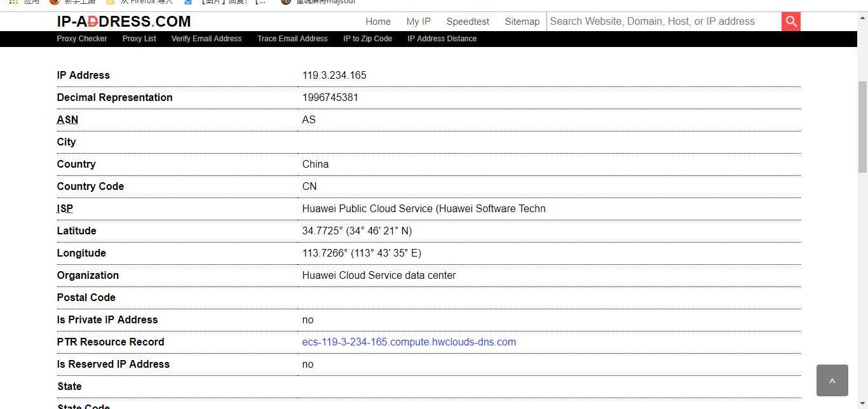Select 'no' value for Is Private IP Address
Screen dimensions: 868x409
(x=308, y=319)
